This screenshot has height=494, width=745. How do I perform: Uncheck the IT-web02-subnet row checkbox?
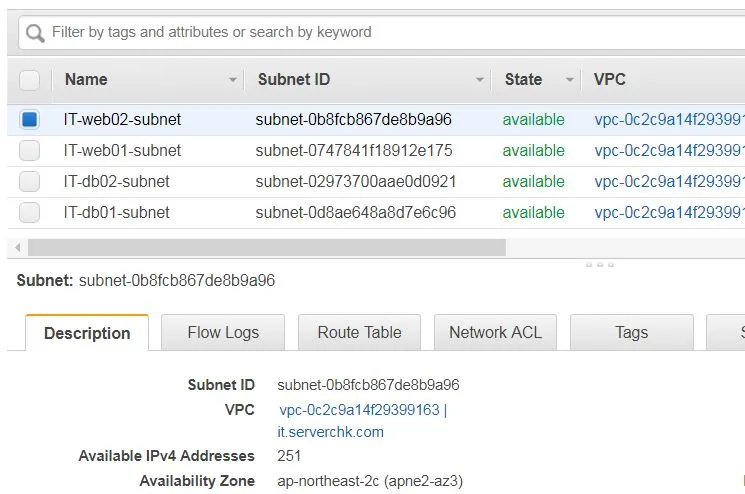[29, 119]
